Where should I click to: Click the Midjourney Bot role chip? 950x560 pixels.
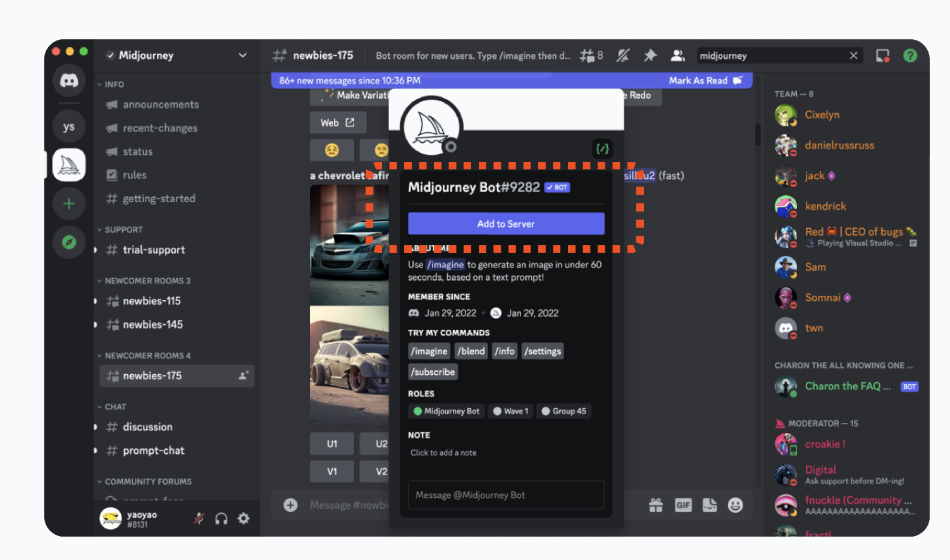[446, 411]
